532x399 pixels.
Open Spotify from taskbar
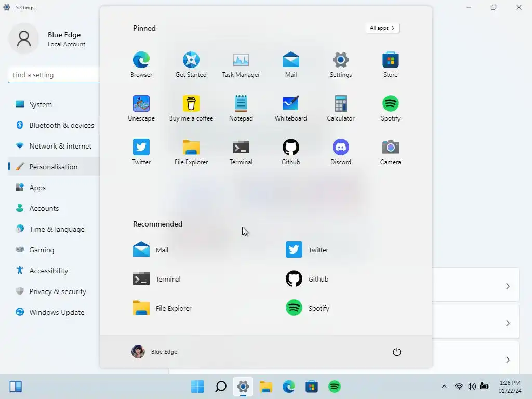click(x=334, y=387)
